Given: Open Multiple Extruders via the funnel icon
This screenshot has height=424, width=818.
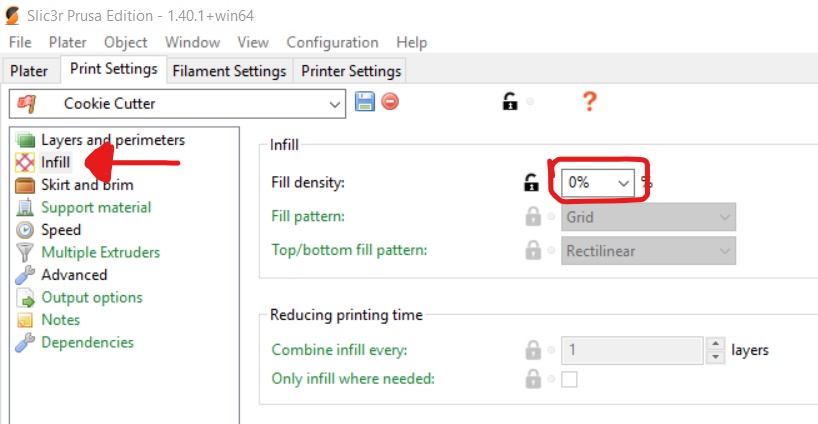Looking at the screenshot, I should click(x=25, y=252).
